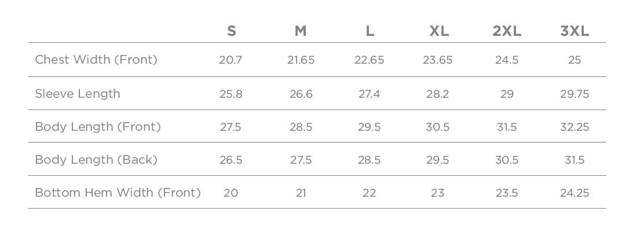The width and height of the screenshot is (644, 236).
Task: Click the 32.25 body length value
Action: pyautogui.click(x=575, y=127)
